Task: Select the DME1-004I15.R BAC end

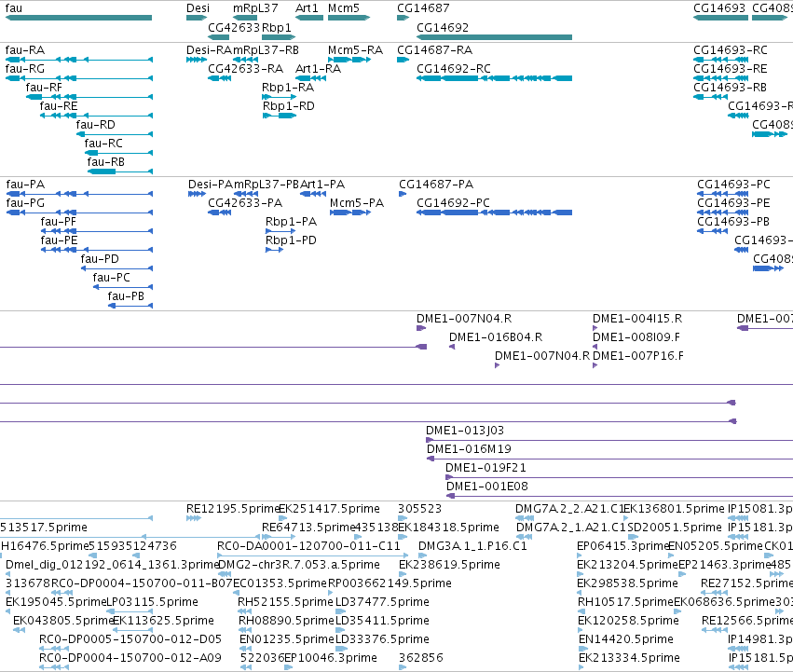Action: tap(595, 328)
